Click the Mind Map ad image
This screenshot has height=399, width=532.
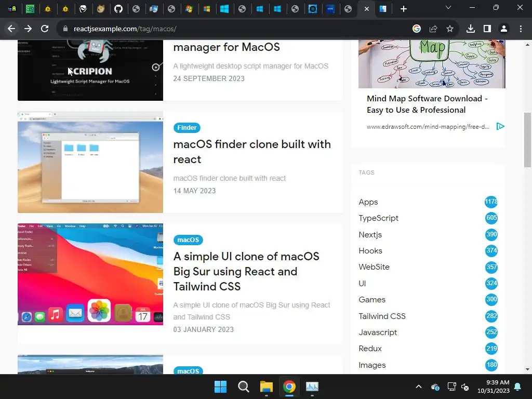(x=432, y=64)
